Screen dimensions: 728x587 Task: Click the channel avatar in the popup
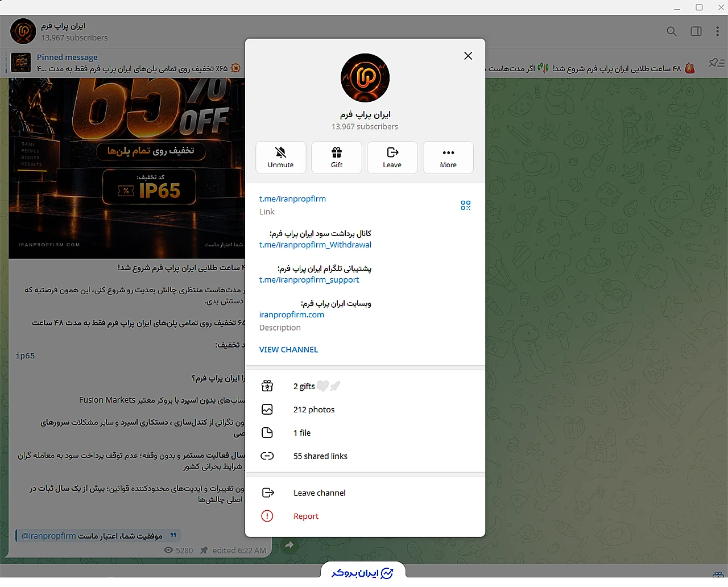(365, 78)
